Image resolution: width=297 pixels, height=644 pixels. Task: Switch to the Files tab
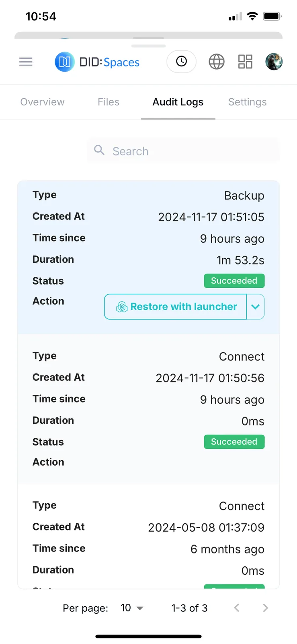pyautogui.click(x=109, y=102)
